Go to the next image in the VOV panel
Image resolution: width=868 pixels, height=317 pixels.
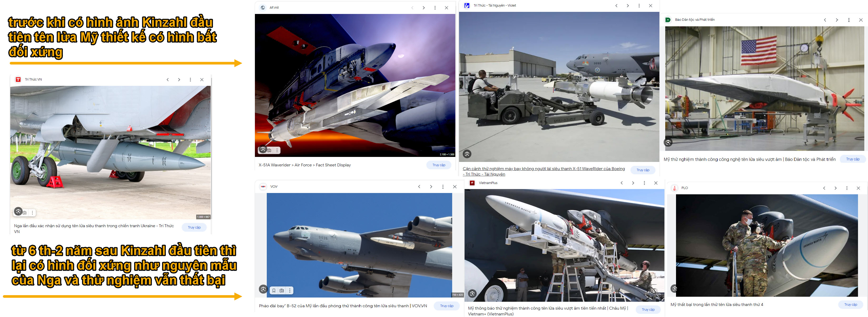(431, 187)
